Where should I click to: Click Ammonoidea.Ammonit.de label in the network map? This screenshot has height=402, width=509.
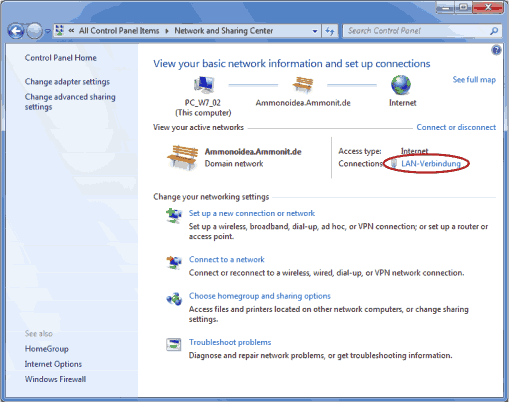point(303,103)
